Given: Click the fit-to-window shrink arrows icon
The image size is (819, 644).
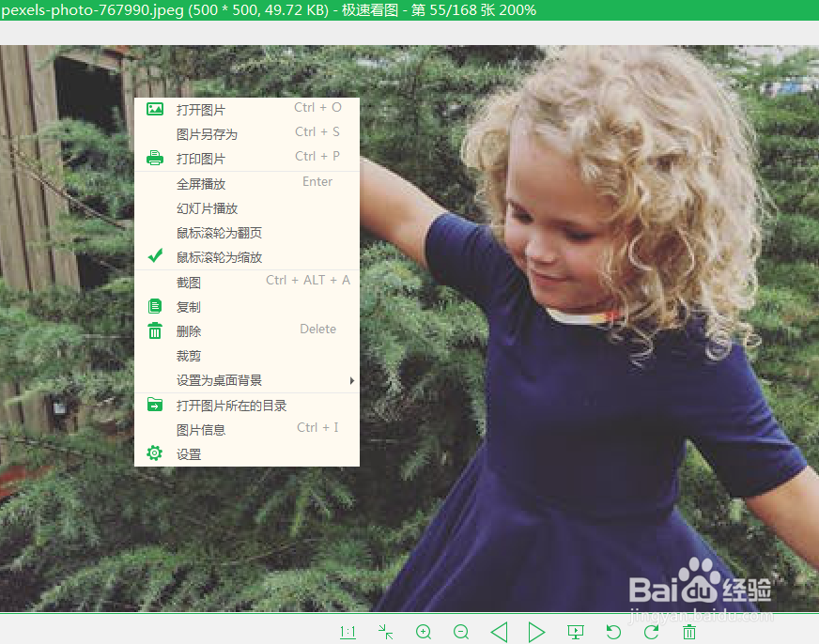Looking at the screenshot, I should tap(385, 632).
